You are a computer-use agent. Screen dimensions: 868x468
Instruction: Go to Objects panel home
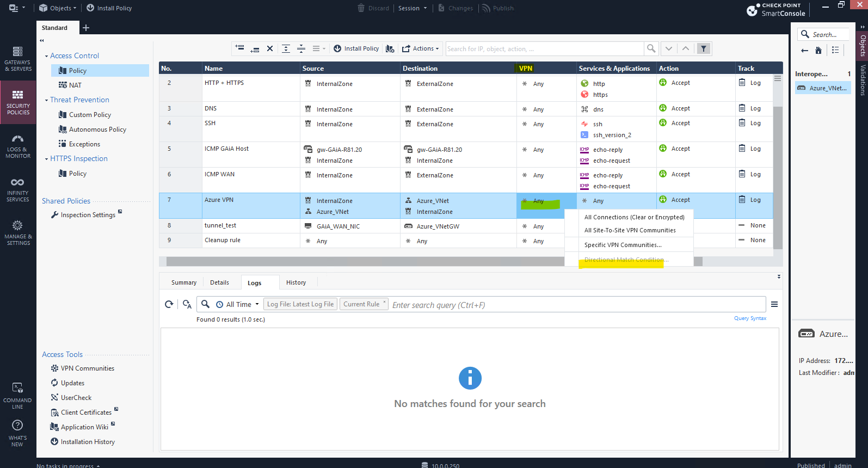(818, 51)
